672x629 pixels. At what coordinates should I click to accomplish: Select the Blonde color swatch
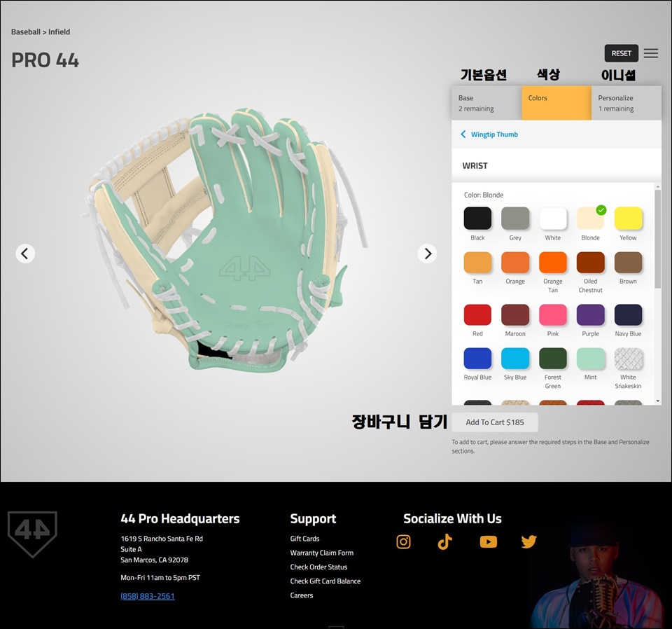click(x=590, y=219)
